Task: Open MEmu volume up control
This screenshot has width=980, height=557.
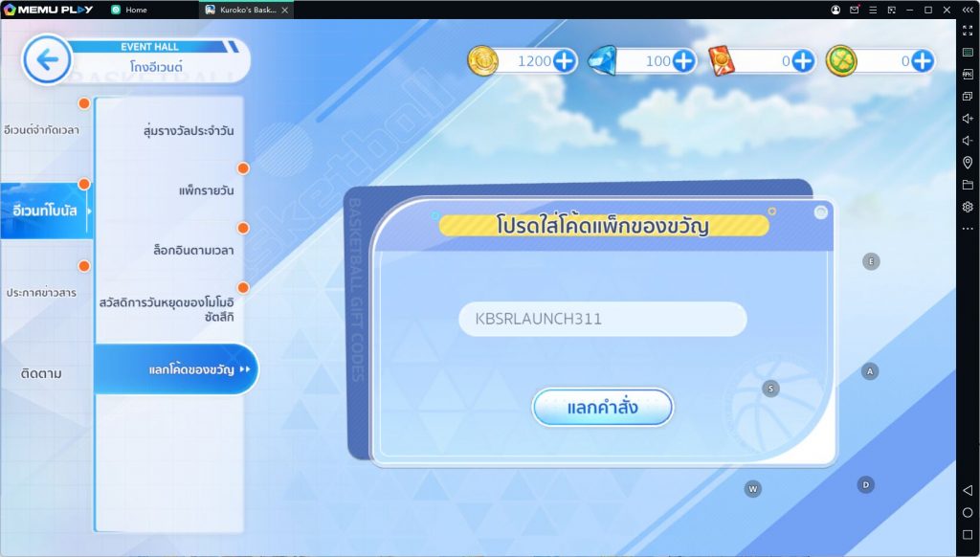Action: [968, 119]
